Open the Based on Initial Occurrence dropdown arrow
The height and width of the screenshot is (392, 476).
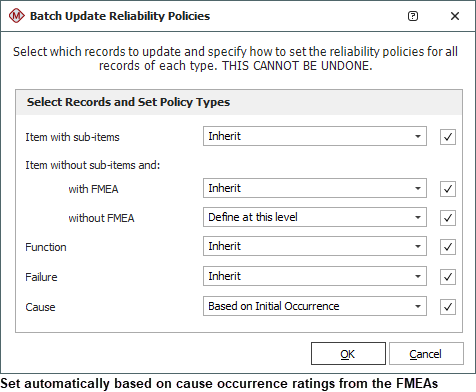(418, 306)
